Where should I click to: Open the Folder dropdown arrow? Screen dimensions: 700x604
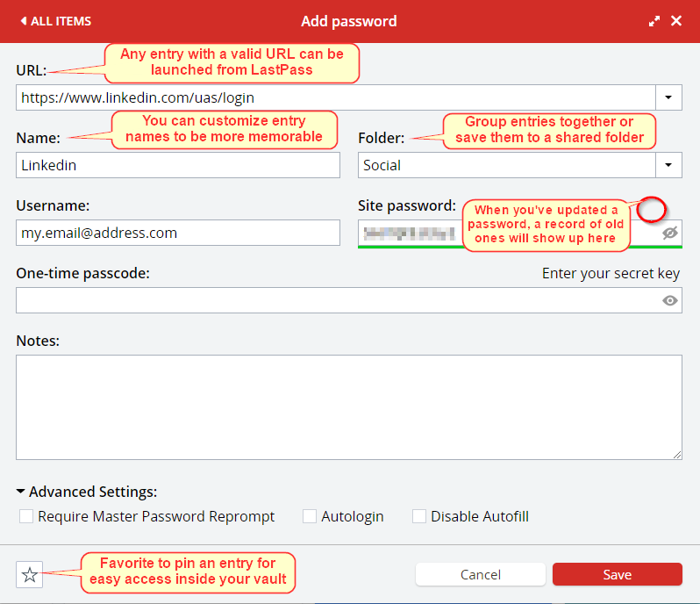click(668, 165)
